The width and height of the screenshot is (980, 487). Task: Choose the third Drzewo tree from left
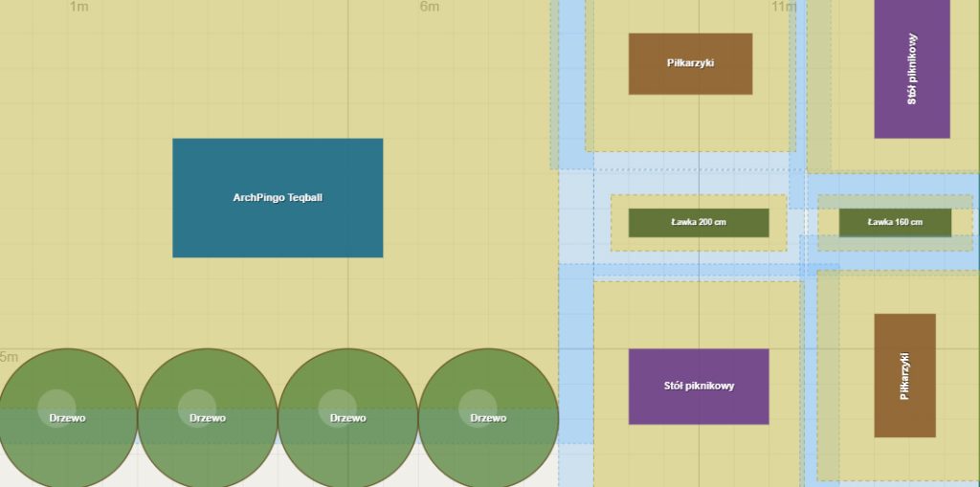click(x=347, y=418)
